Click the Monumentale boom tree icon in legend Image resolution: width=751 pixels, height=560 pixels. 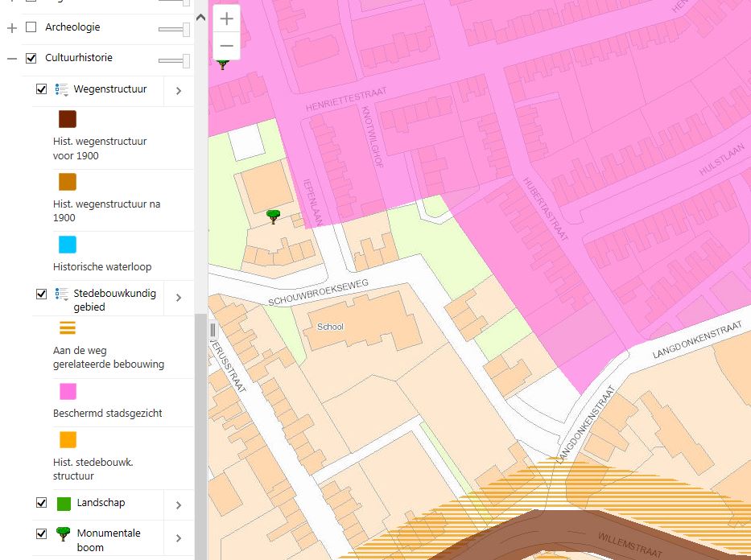point(63,533)
